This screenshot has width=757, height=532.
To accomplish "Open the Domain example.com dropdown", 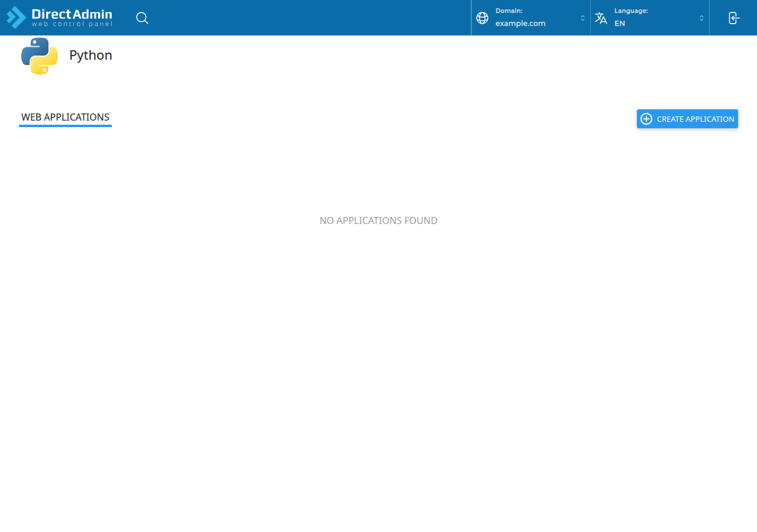I will click(531, 18).
